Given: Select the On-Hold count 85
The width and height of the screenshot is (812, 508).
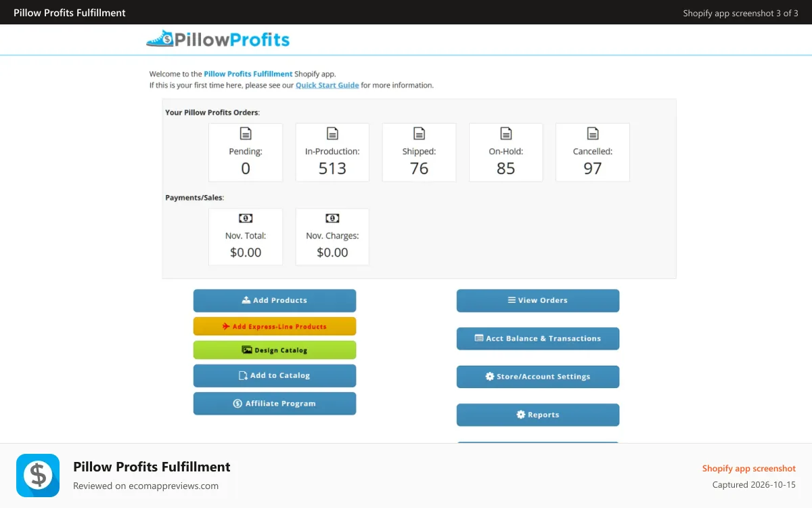Looking at the screenshot, I should (x=506, y=169).
